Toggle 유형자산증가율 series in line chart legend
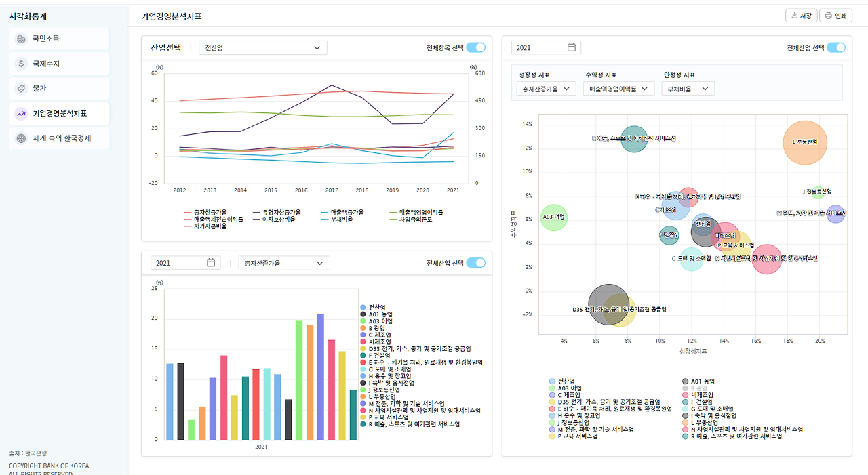Screen dimensions: 868x475 (x=276, y=213)
